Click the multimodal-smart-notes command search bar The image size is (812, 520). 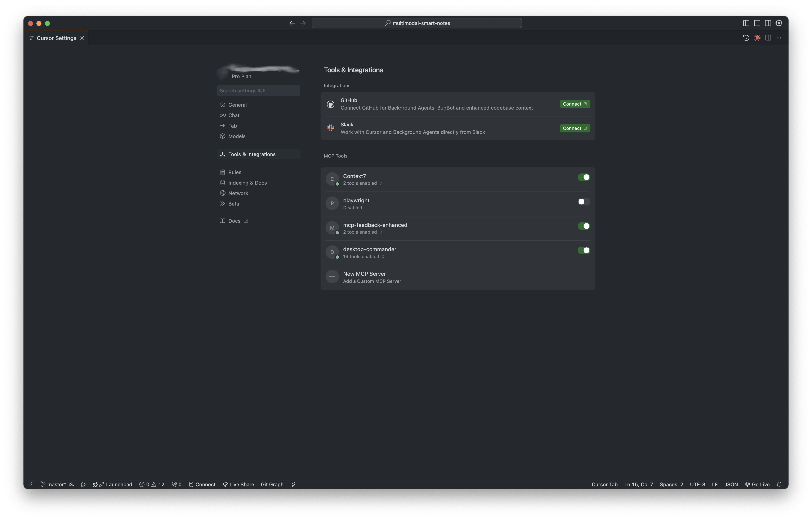(x=417, y=23)
